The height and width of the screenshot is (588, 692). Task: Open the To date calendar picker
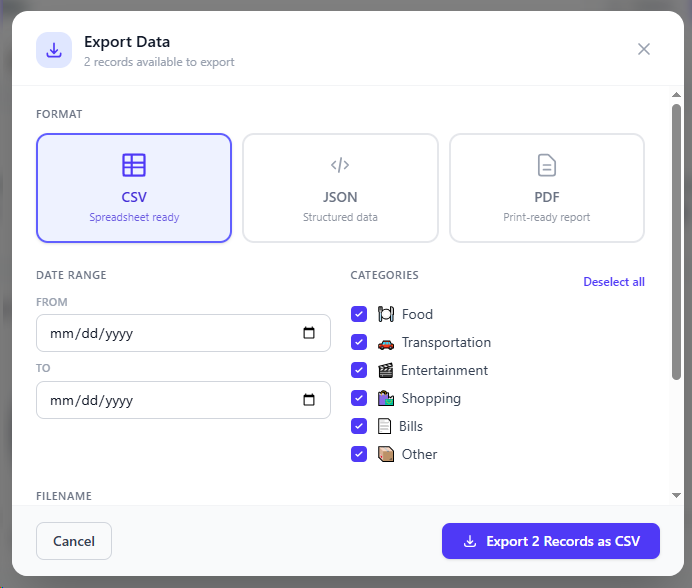click(x=309, y=400)
